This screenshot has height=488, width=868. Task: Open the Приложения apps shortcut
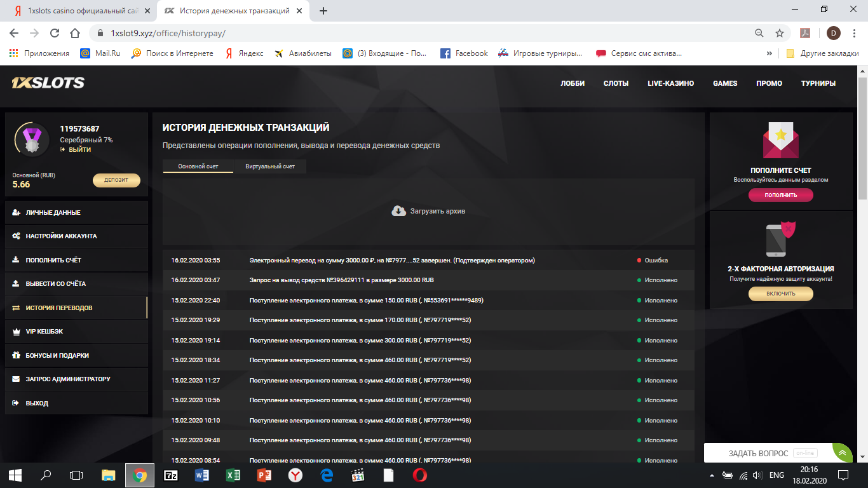pyautogui.click(x=39, y=53)
